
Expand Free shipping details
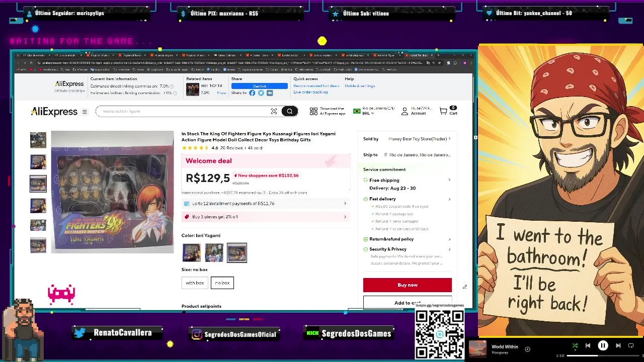(449, 180)
